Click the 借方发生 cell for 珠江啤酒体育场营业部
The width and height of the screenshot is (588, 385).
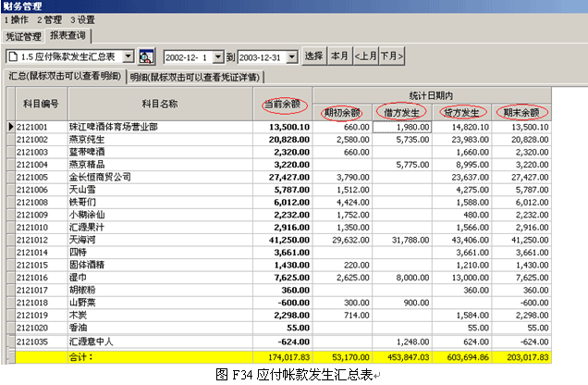(402, 126)
